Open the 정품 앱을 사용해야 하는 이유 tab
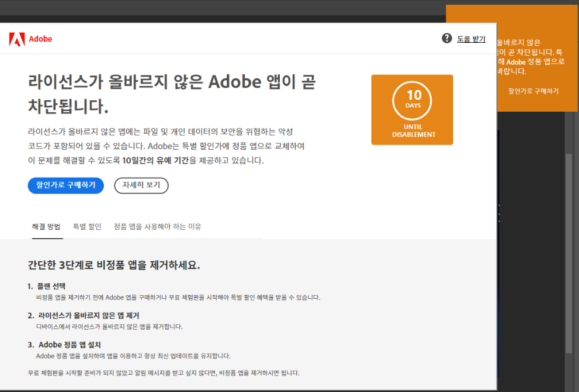Image resolution: width=579 pixels, height=392 pixels. pos(157,226)
